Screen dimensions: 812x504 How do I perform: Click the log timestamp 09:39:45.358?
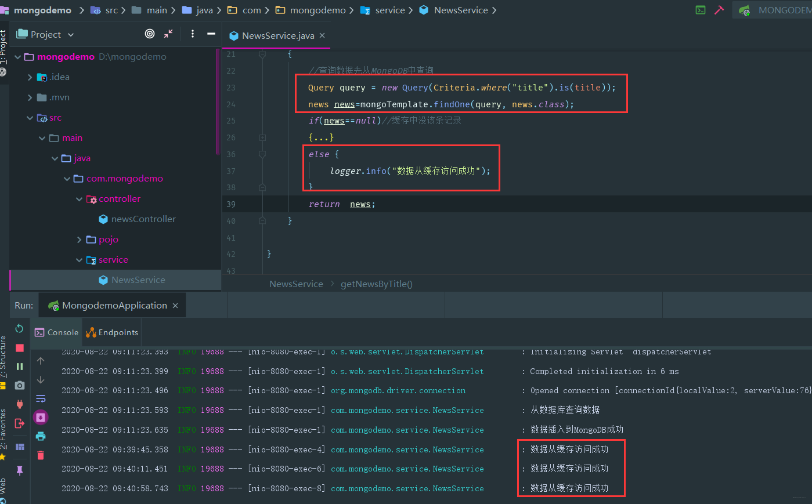coord(140,449)
